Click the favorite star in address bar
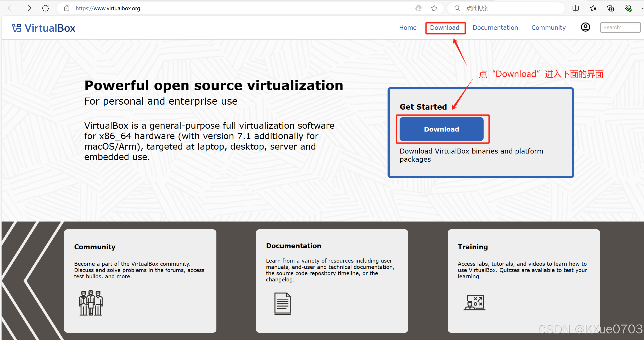The width and height of the screenshot is (644, 340). [434, 8]
